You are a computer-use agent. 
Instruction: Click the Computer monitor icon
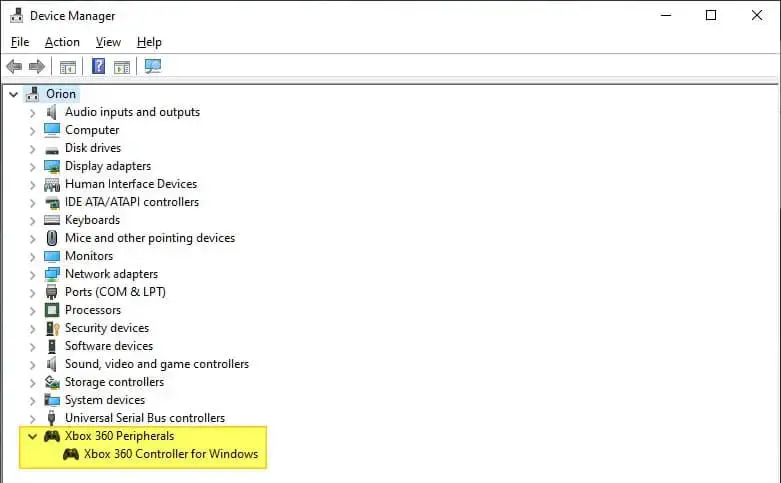click(52, 130)
